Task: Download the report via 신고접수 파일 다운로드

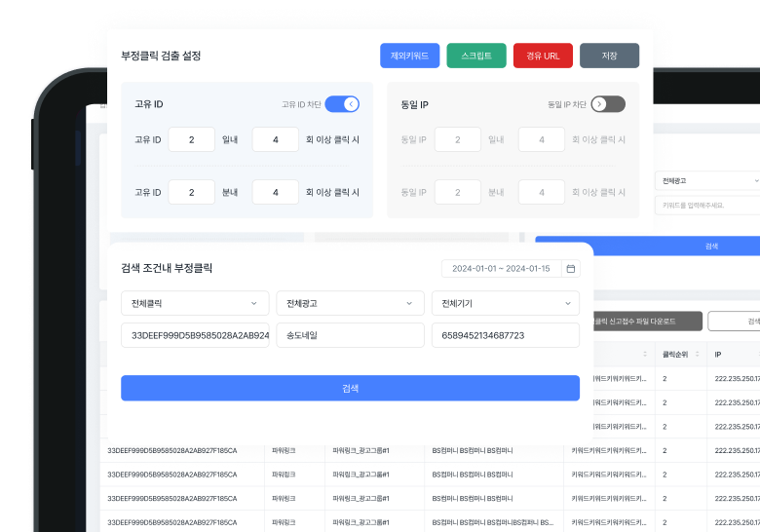Action: click(647, 321)
